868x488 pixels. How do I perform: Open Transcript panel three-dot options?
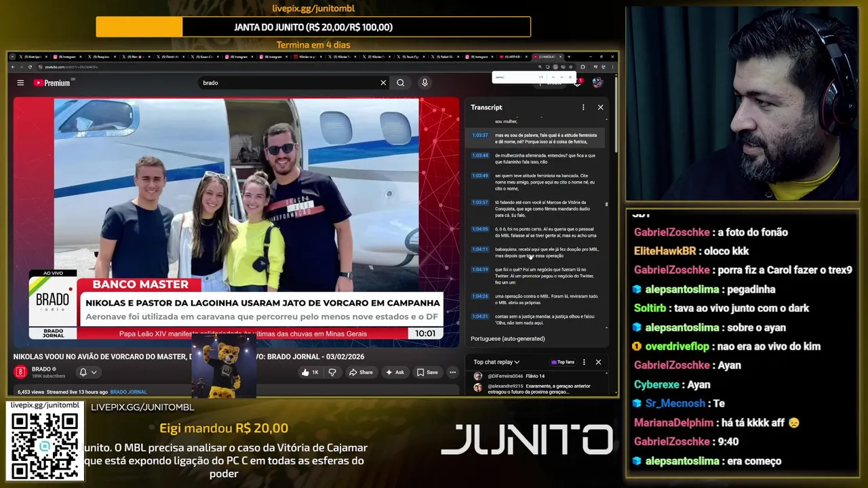point(583,107)
